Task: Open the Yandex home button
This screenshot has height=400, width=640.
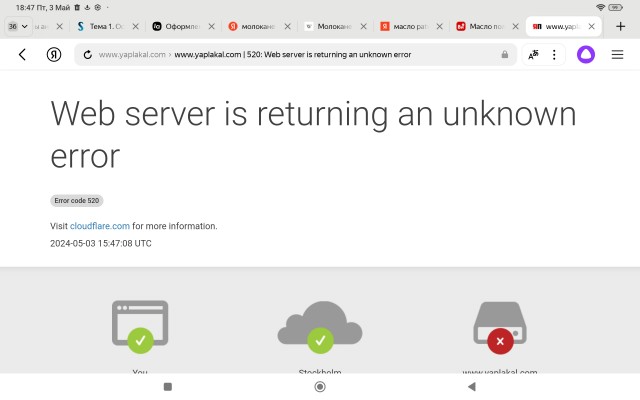Action: [54, 54]
